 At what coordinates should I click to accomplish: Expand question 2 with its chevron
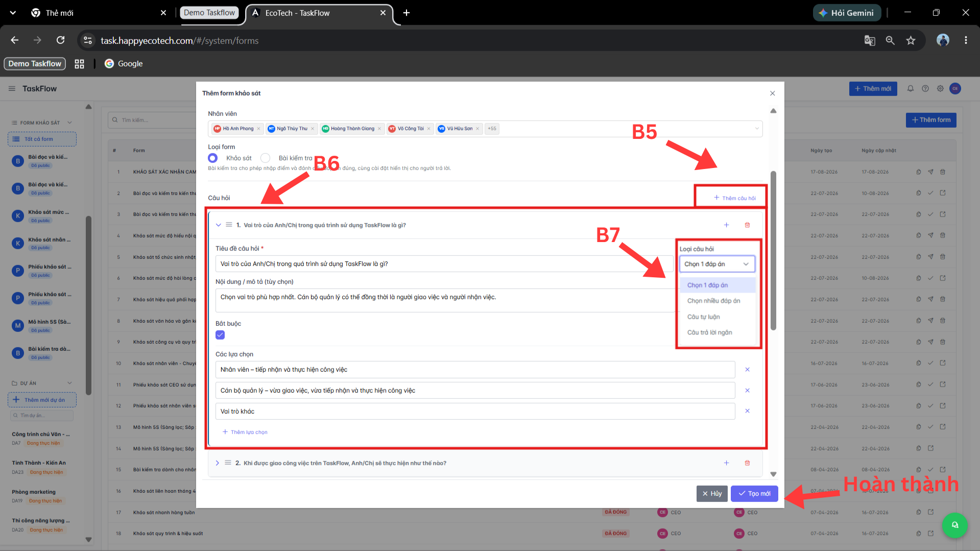point(218,463)
